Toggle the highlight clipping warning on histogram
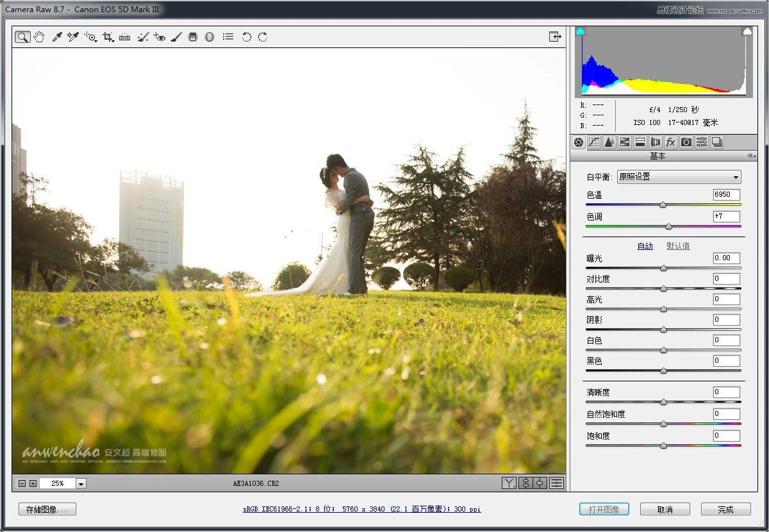Image resolution: width=769 pixels, height=532 pixels. (x=746, y=30)
